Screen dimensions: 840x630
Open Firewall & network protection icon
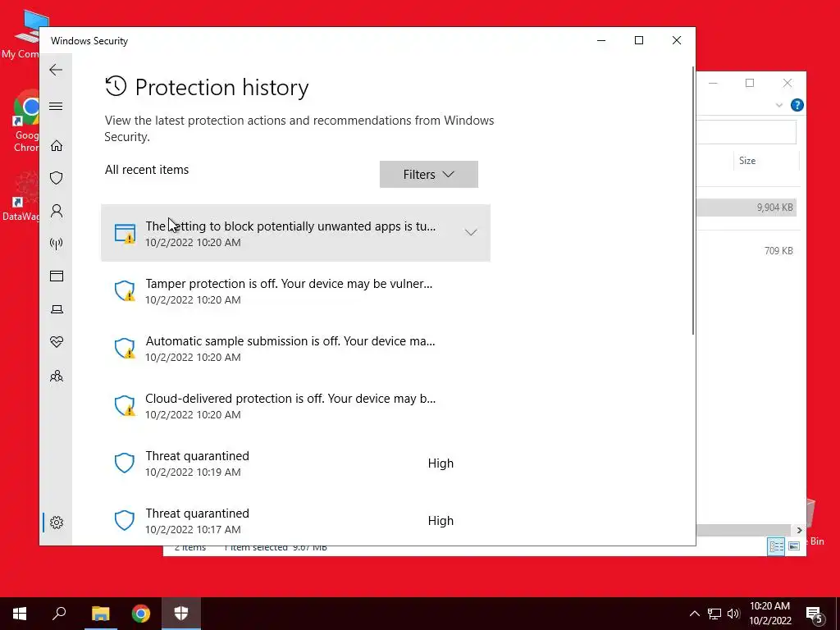click(x=57, y=244)
